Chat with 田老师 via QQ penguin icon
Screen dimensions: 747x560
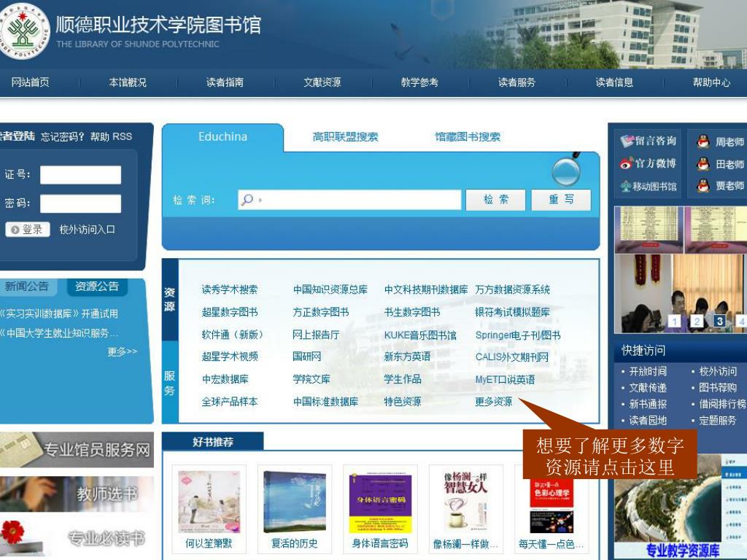[703, 164]
